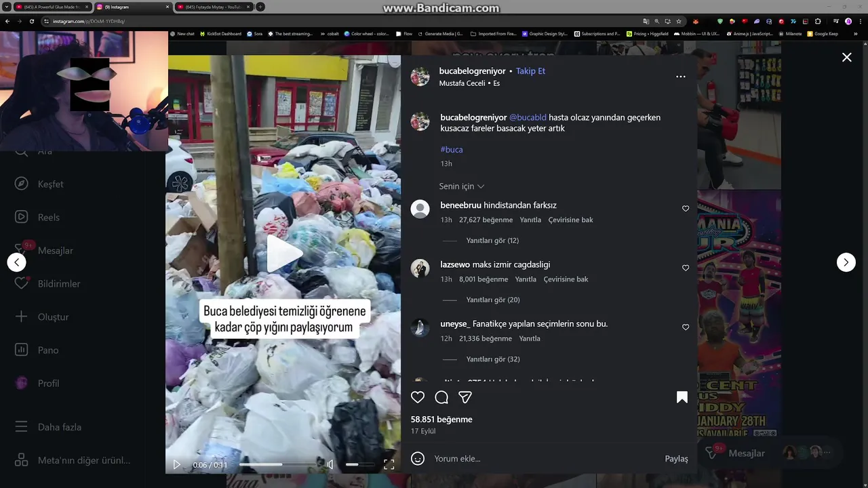Open Reels from the sidebar
This screenshot has height=488, width=868.
(x=38, y=218)
